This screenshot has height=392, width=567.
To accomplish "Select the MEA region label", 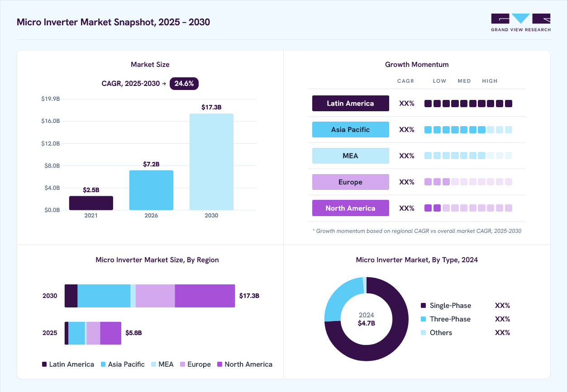I will [x=351, y=156].
